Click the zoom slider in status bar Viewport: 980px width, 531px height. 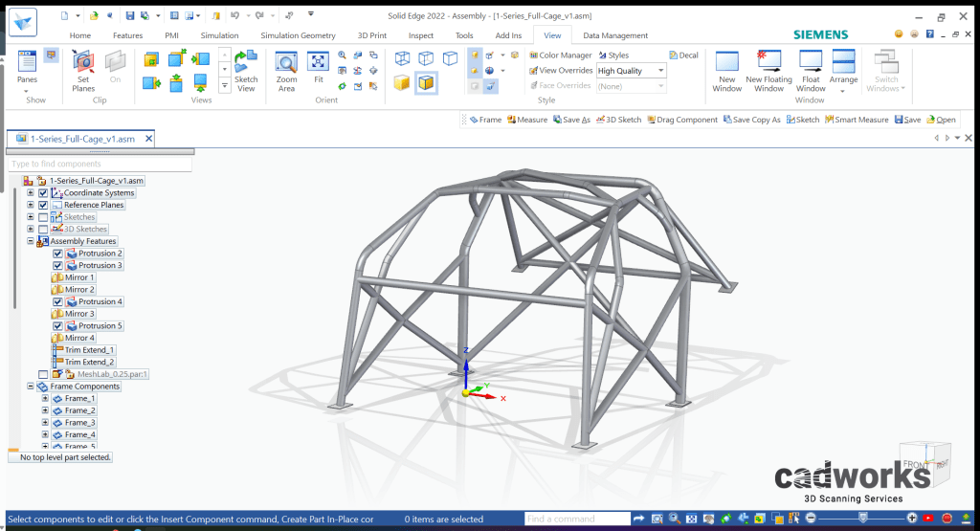863,519
